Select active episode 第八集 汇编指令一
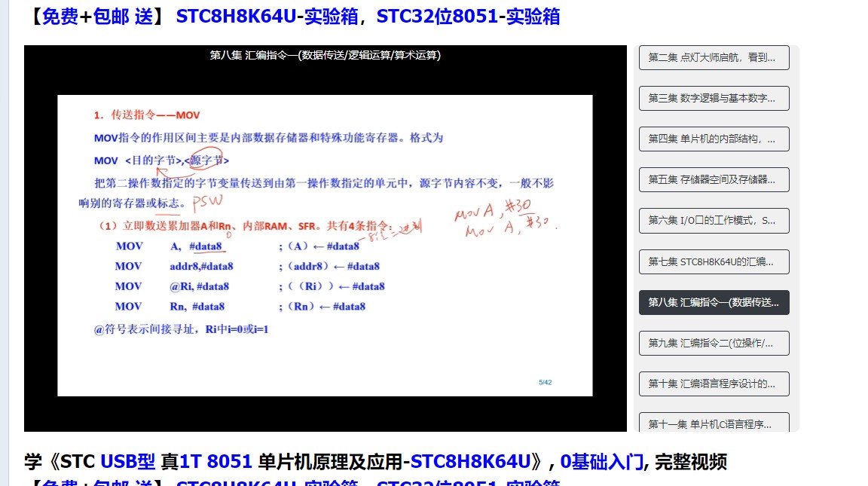 pyautogui.click(x=714, y=303)
